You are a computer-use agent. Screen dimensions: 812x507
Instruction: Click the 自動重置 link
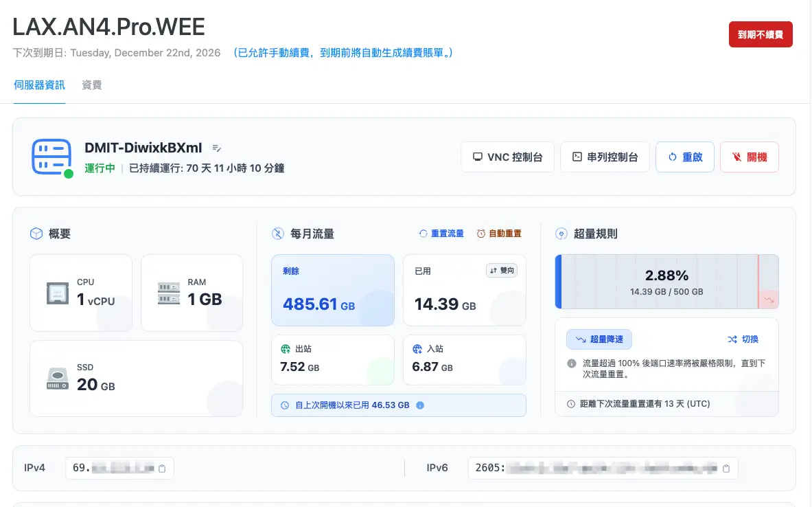tap(499, 234)
